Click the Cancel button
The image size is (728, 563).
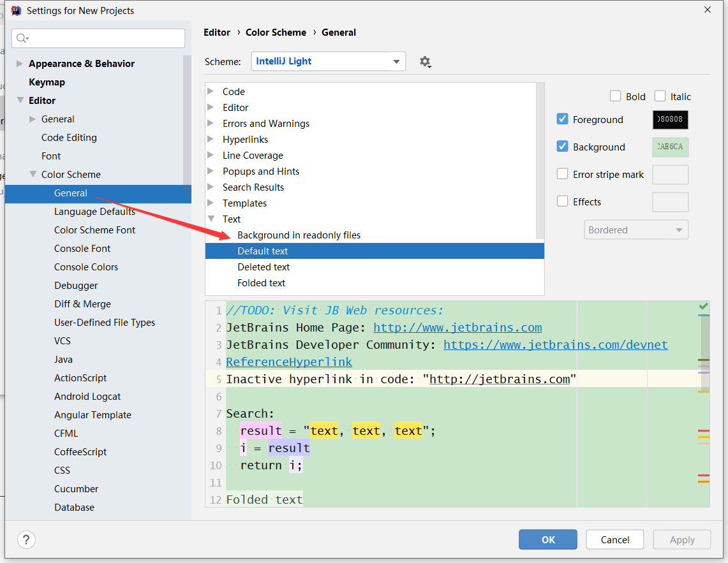point(615,539)
